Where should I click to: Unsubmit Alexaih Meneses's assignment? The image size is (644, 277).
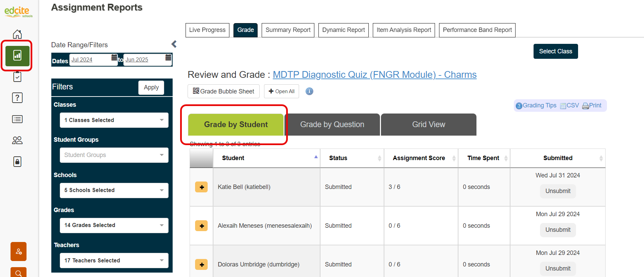click(558, 230)
